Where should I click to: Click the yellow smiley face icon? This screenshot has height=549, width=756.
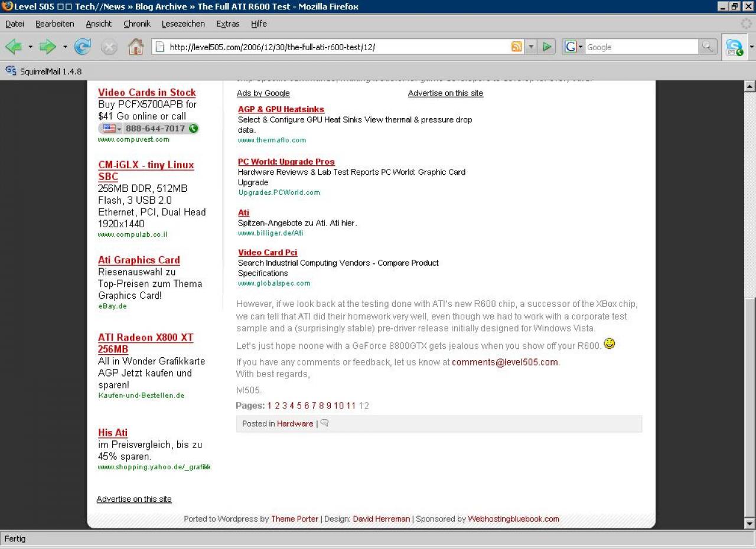point(610,344)
